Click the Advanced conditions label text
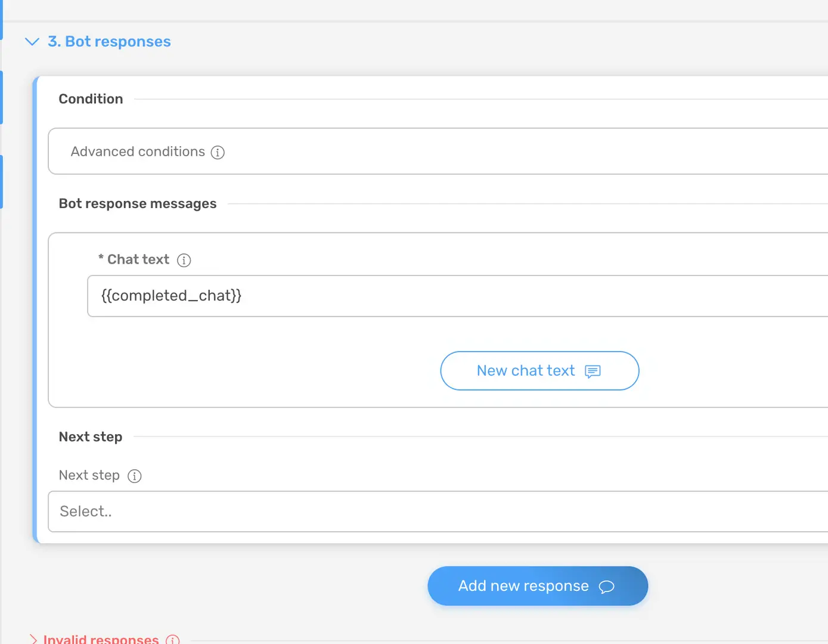The width and height of the screenshot is (828, 644). click(x=138, y=152)
